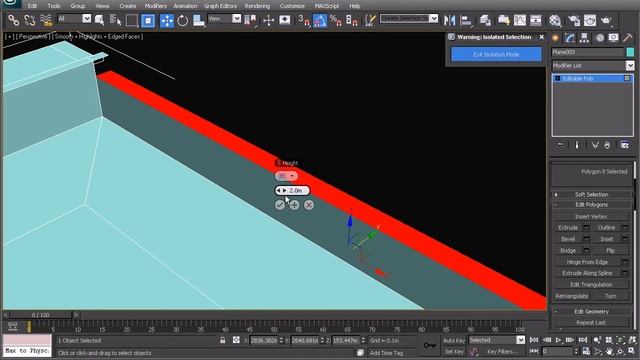Screen dimensions: 640x360
Task: Open Curve Editor icon
Action: pos(520,20)
